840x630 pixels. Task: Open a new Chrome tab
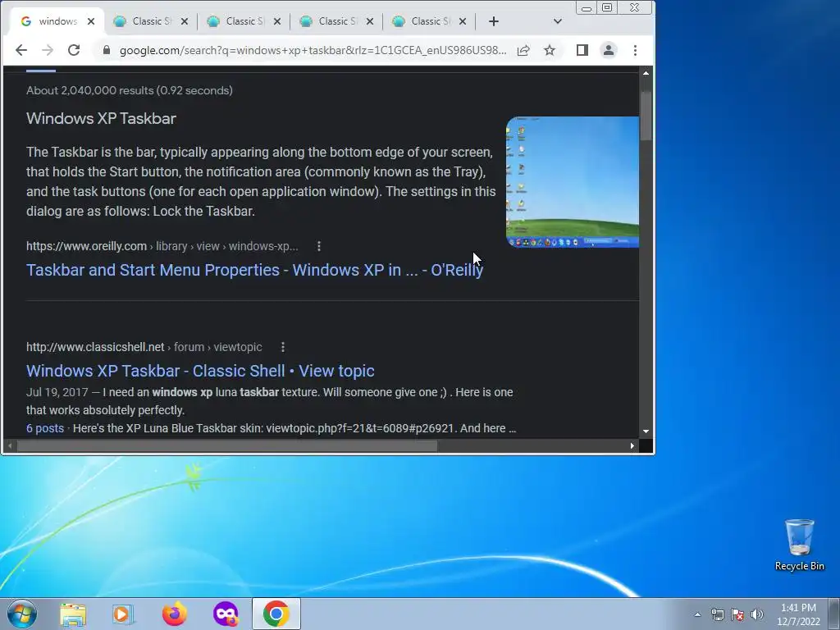coord(494,21)
